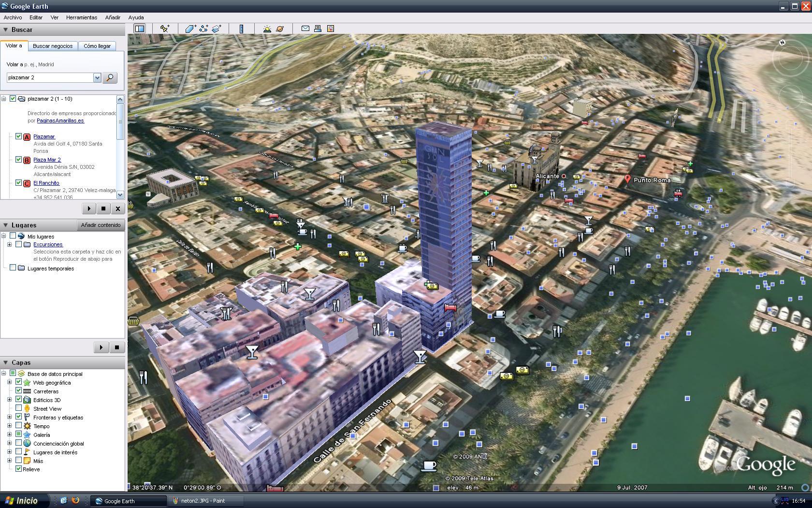Click the Inicio start button
The image size is (812, 508).
(x=25, y=501)
